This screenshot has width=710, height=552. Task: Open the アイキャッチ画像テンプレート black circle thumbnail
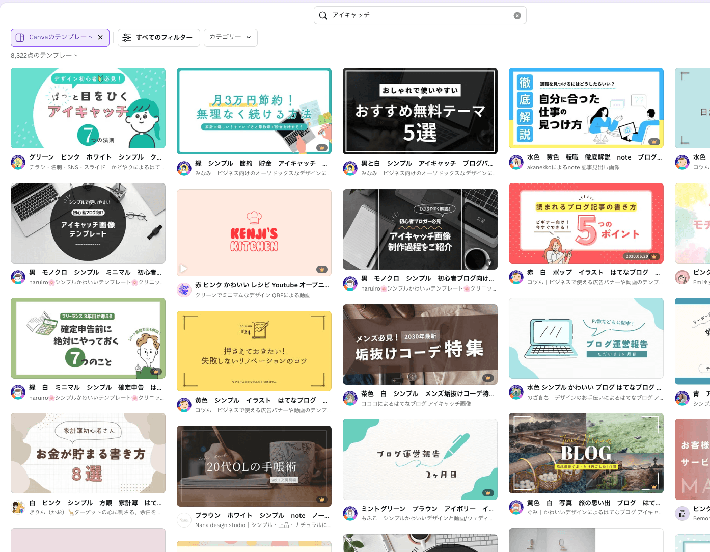(x=88, y=223)
